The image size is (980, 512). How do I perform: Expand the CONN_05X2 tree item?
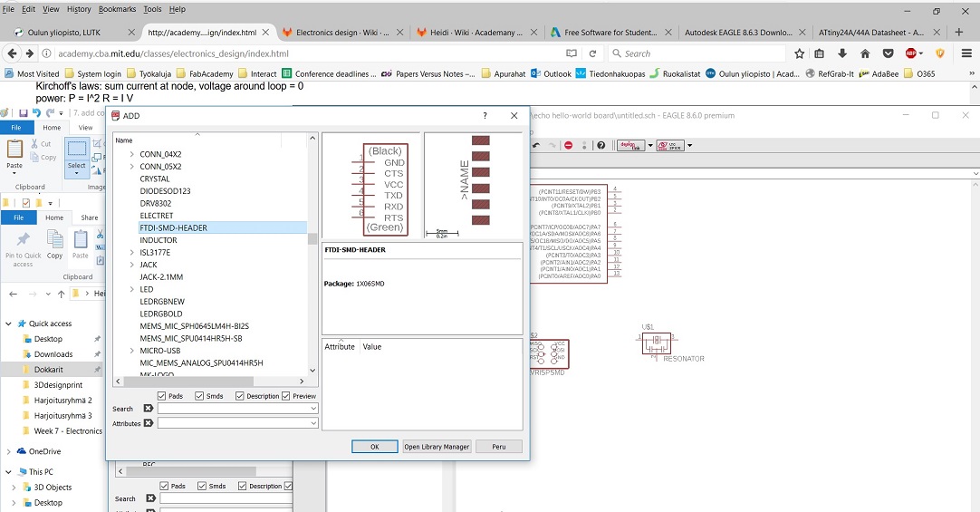tap(132, 167)
